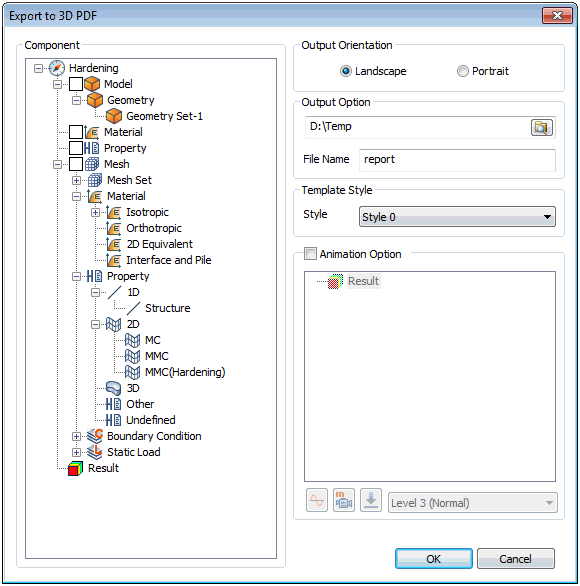Check the Model checkbox
The image size is (580, 586).
pyautogui.click(x=76, y=84)
